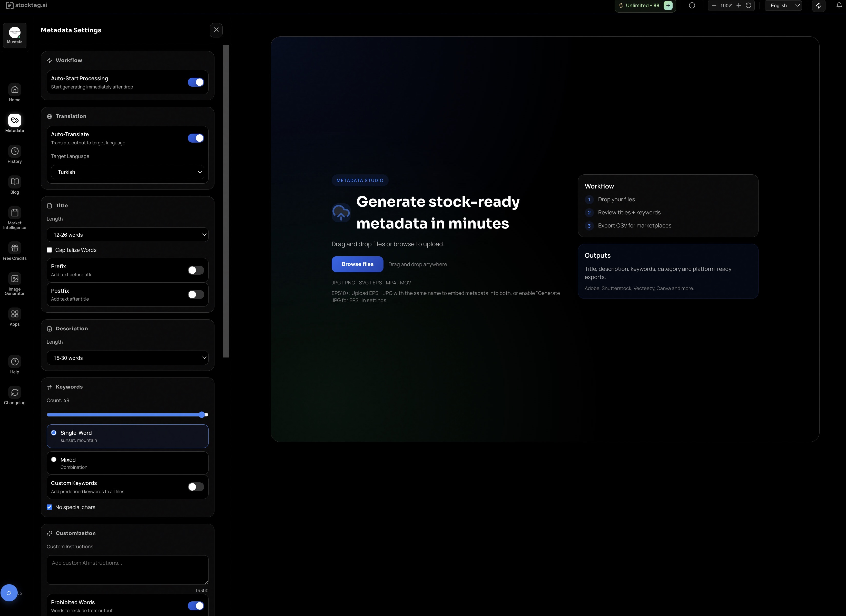Open the Image Generator sidebar icon

click(x=15, y=279)
